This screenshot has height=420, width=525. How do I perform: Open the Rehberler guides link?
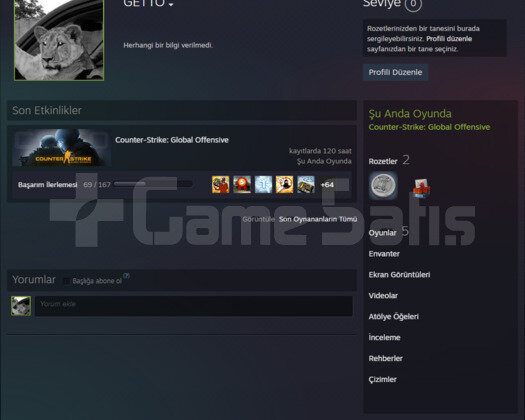tap(385, 359)
